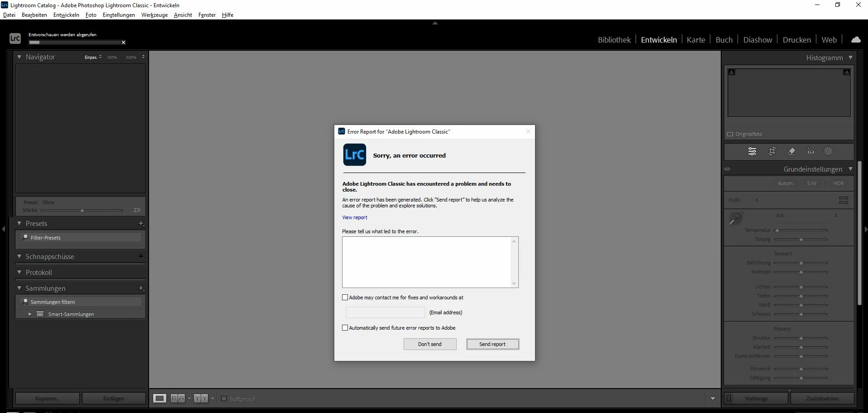Click the LrC identity plate icon
The image size is (868, 413).
click(15, 38)
